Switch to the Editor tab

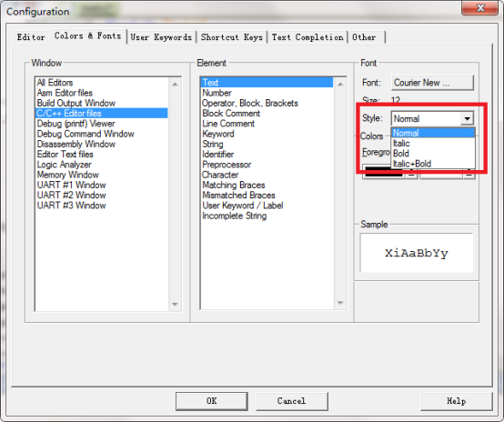[x=31, y=37]
